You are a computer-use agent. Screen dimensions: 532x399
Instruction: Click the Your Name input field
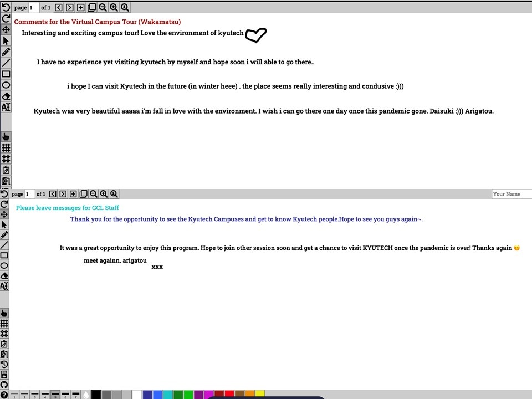pos(511,194)
